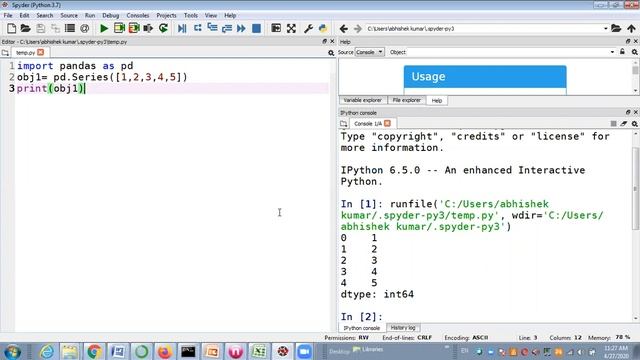Step into function debug icon

(212, 28)
